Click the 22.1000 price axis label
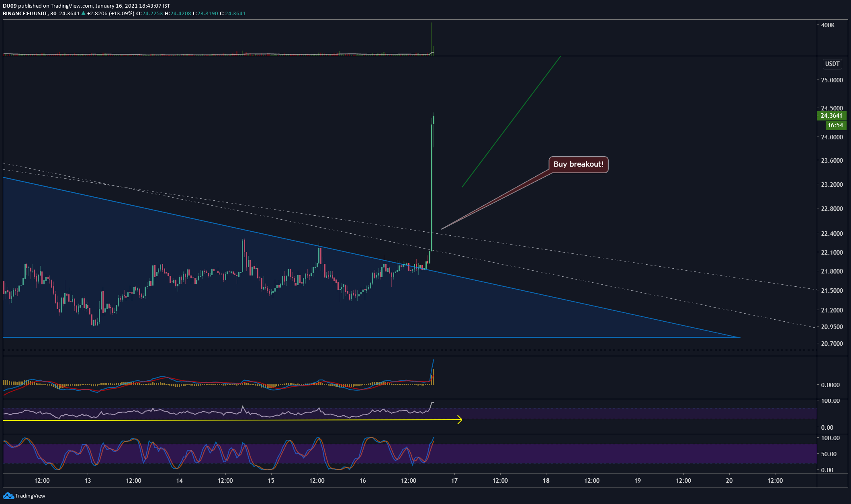Image resolution: width=851 pixels, height=504 pixels. pyautogui.click(x=832, y=253)
